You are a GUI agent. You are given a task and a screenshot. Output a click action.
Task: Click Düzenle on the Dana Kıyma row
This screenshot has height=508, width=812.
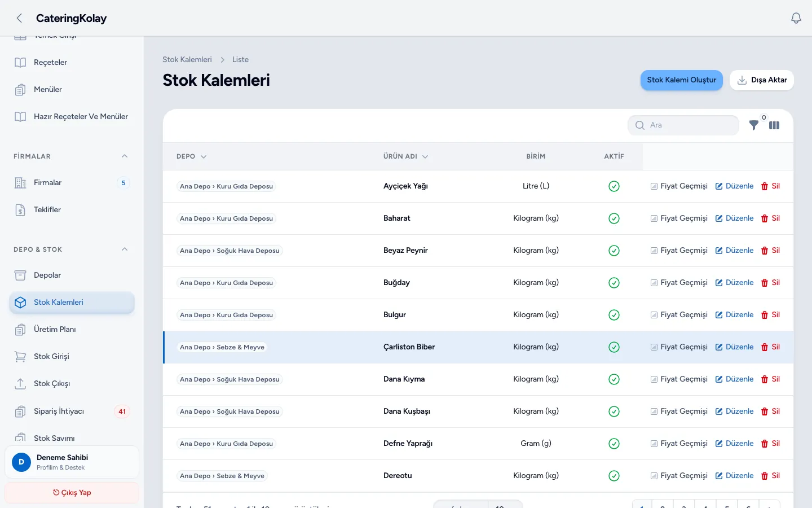pyautogui.click(x=735, y=379)
